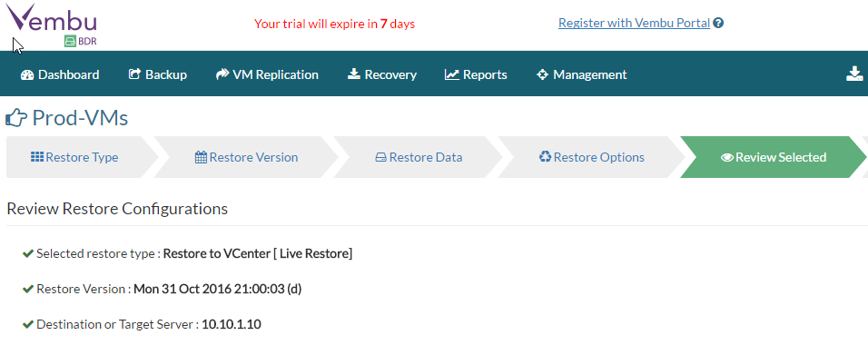
Task: Click the Vembu BDR logo
Action: 52,25
